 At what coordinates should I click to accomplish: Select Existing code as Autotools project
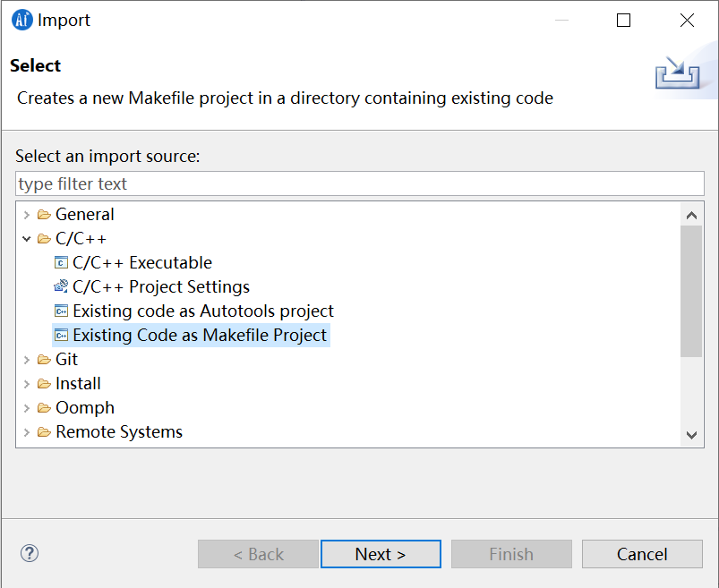click(202, 311)
